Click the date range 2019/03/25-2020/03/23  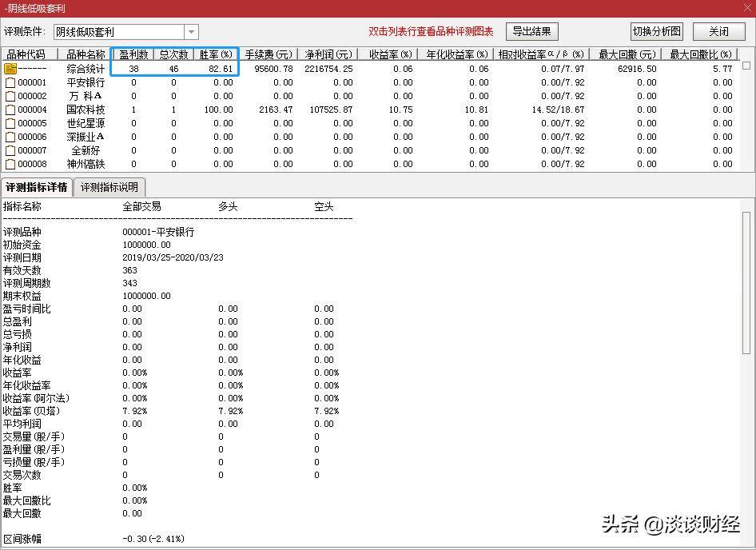(x=173, y=257)
